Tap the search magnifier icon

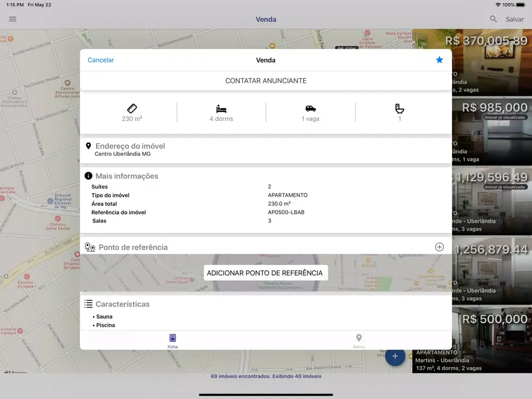point(493,19)
